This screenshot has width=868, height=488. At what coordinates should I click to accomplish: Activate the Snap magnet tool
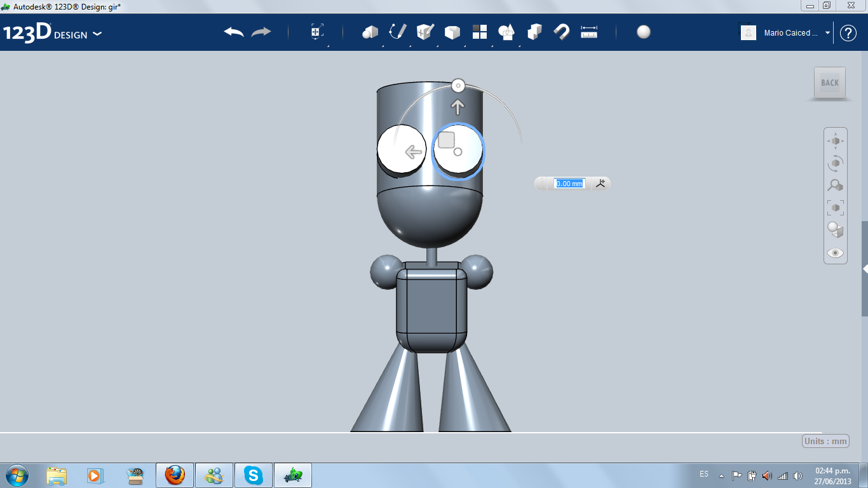(x=562, y=32)
